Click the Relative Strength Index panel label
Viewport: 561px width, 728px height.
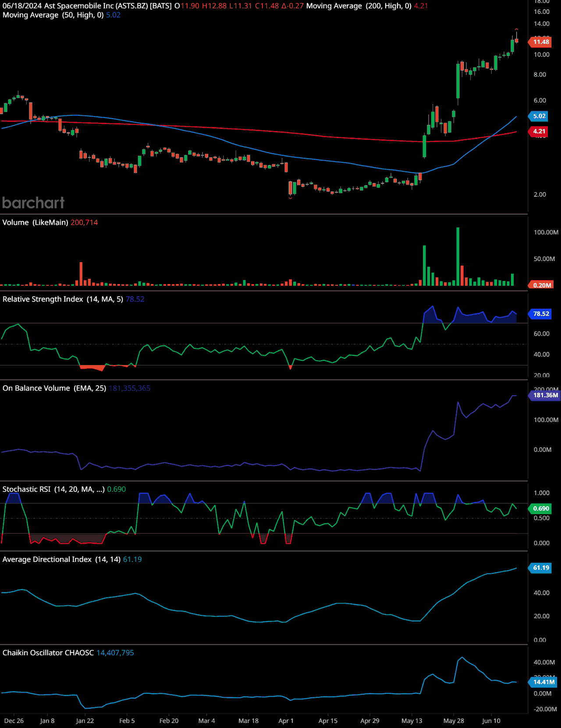point(63,299)
